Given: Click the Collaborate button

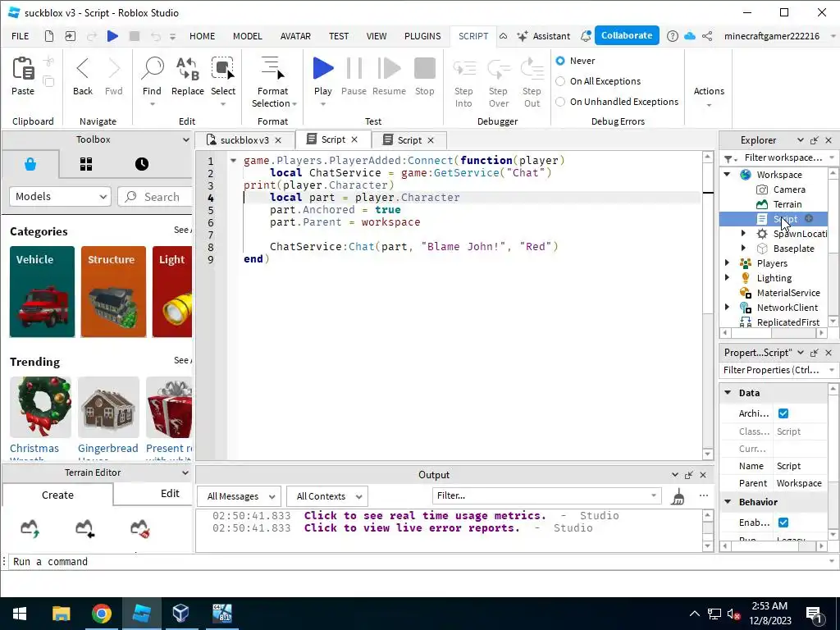Looking at the screenshot, I should [x=627, y=35].
